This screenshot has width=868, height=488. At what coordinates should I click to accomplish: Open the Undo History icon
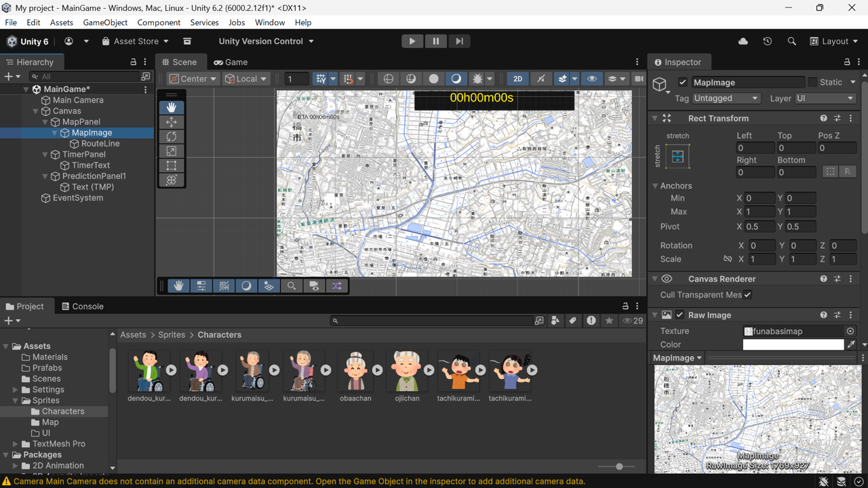pyautogui.click(x=767, y=41)
